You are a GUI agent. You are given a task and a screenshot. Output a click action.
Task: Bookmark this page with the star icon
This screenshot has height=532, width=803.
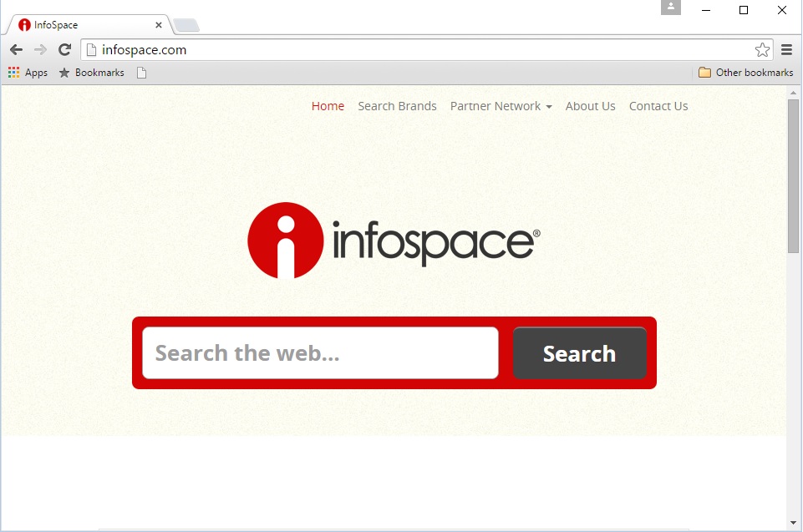pyautogui.click(x=762, y=49)
